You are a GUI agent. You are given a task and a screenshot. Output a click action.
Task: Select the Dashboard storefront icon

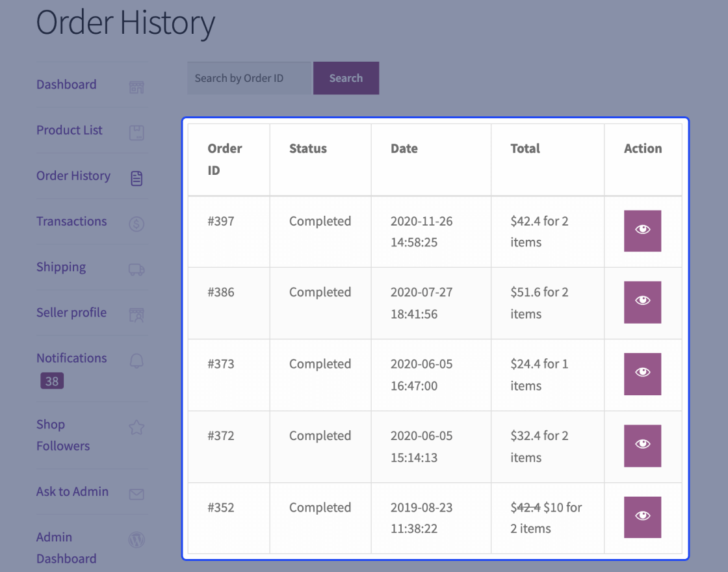(136, 86)
